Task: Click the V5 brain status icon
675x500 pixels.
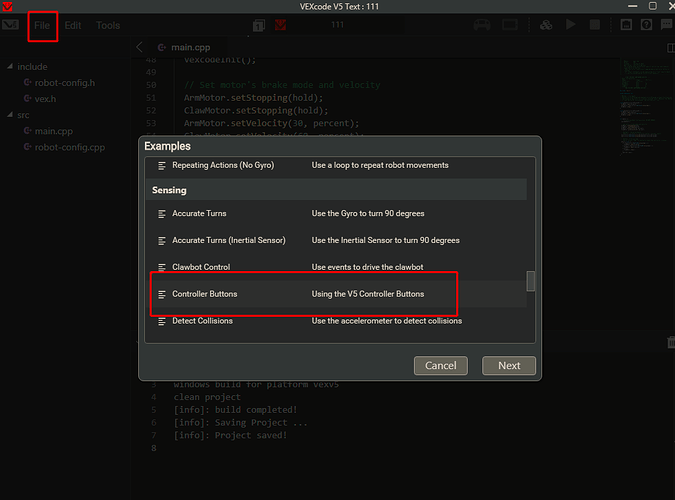Action: 510,25
